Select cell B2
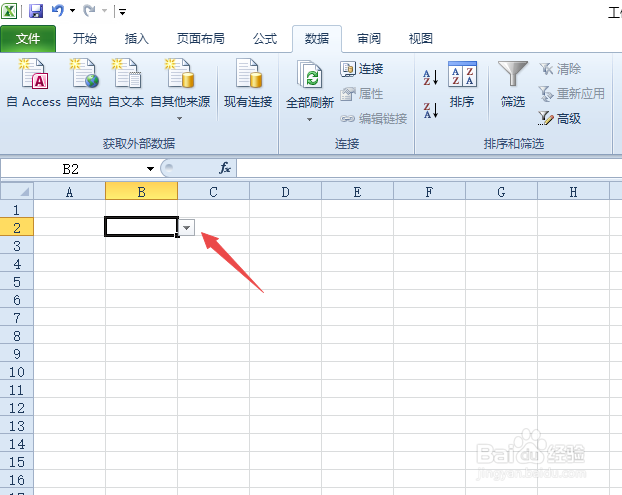 (141, 226)
